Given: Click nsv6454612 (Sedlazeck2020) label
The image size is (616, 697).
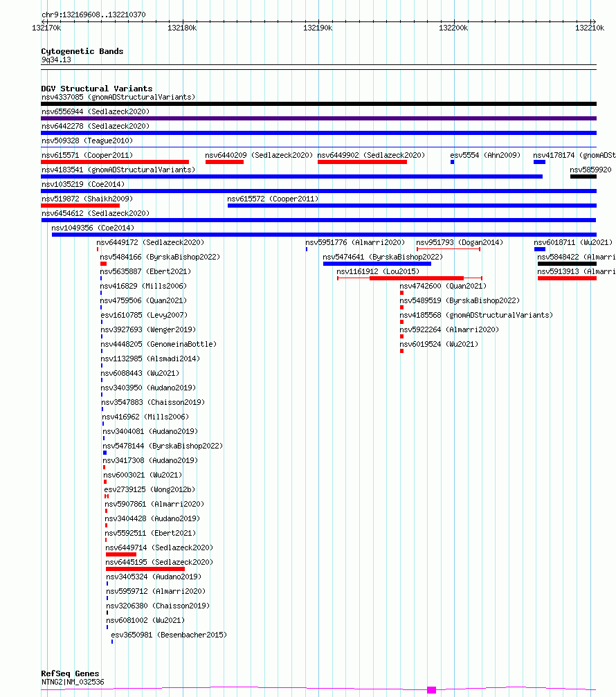Looking at the screenshot, I should click(x=96, y=213).
